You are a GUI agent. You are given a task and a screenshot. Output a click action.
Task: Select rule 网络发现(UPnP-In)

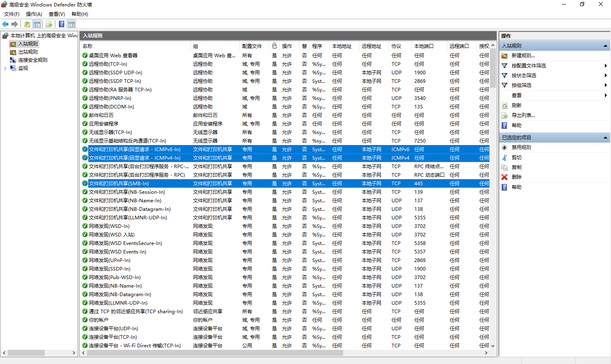pos(109,260)
